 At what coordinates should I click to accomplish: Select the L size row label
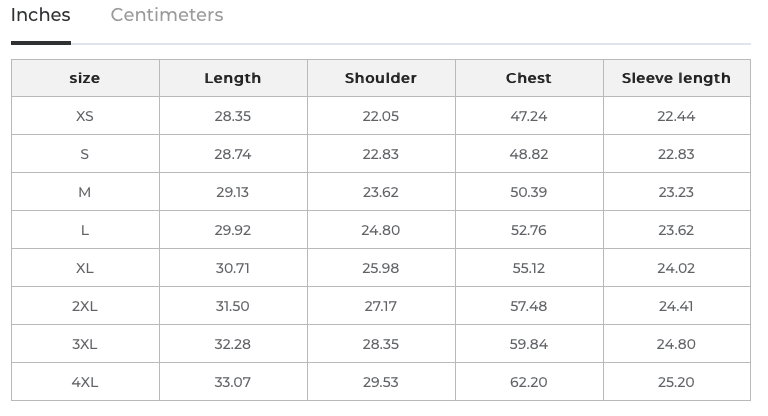(85, 230)
